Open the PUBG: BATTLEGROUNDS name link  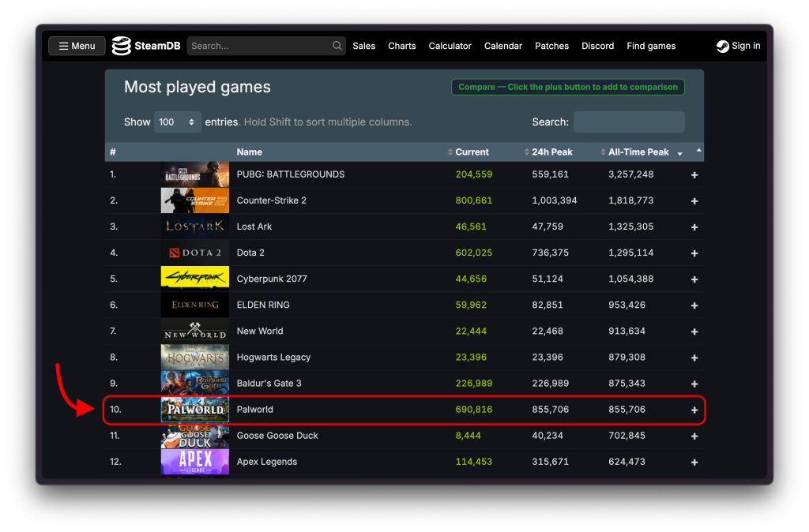point(291,174)
